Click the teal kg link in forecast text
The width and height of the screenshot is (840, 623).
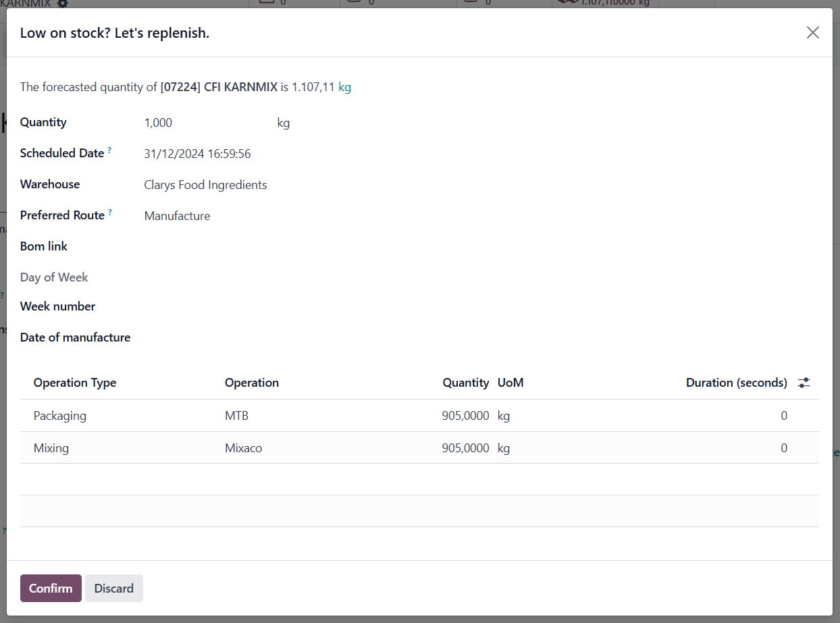click(x=344, y=87)
